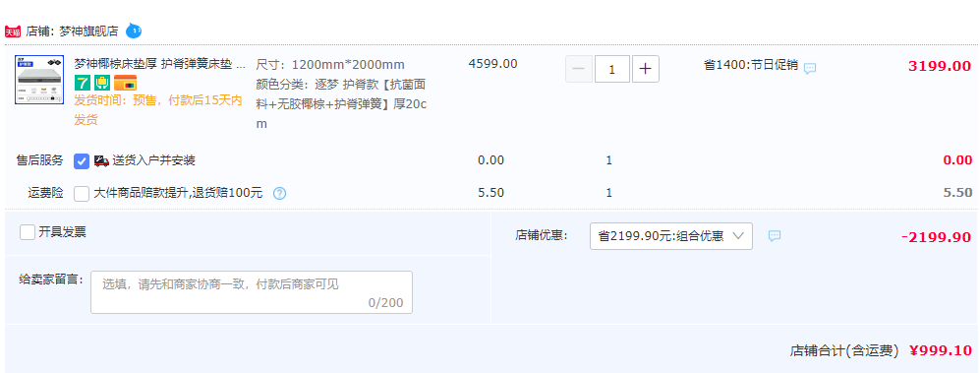Open the 梦神椰棕床垫厚 product title link
The image size is (980, 373).
point(160,64)
